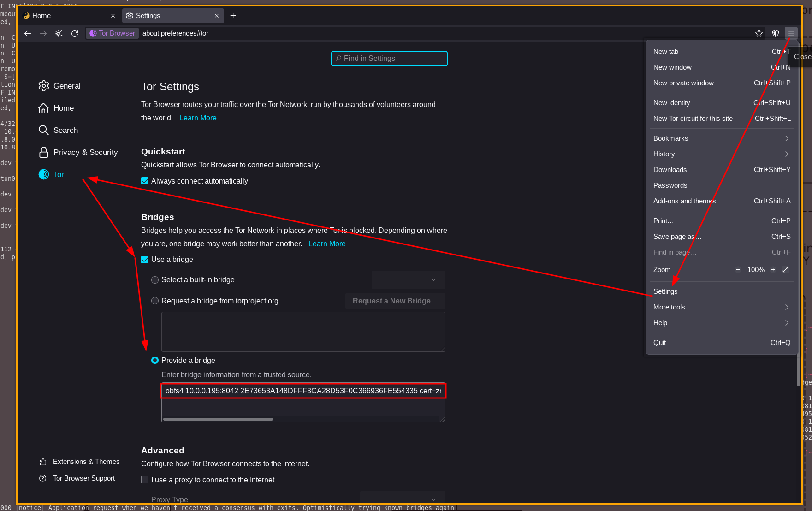Decrease zoom with the minus icon

point(738,270)
